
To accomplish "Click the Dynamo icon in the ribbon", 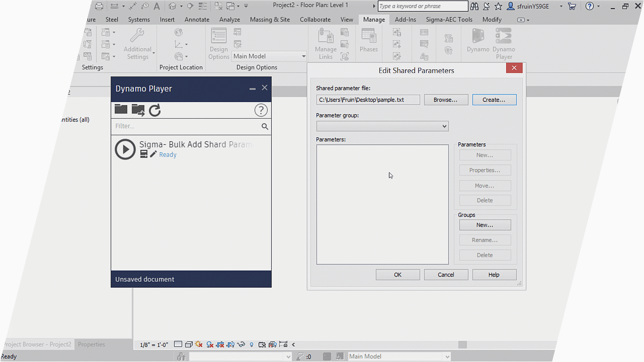I will [x=478, y=40].
